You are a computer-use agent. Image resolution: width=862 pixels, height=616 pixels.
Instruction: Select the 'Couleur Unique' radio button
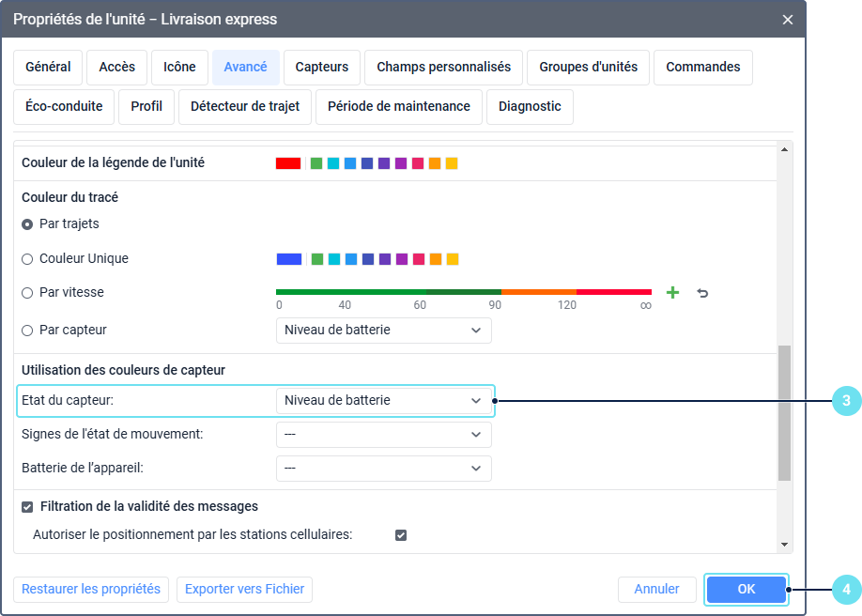point(27,259)
